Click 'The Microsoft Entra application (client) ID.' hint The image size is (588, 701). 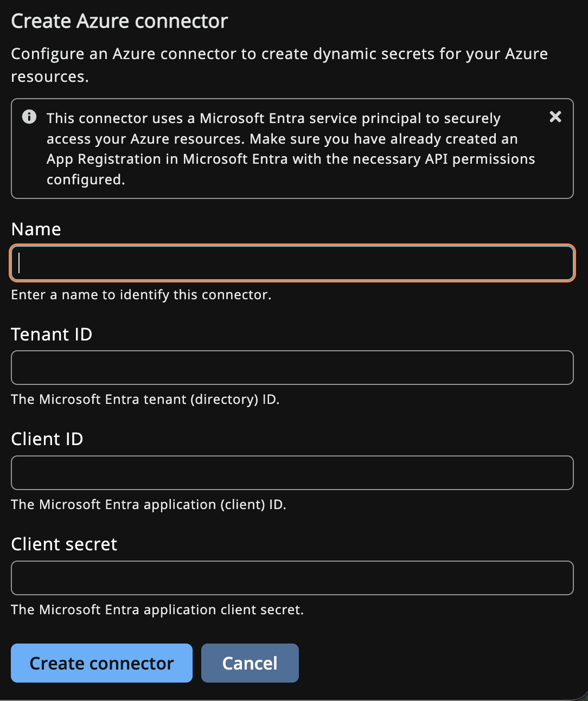pos(149,505)
